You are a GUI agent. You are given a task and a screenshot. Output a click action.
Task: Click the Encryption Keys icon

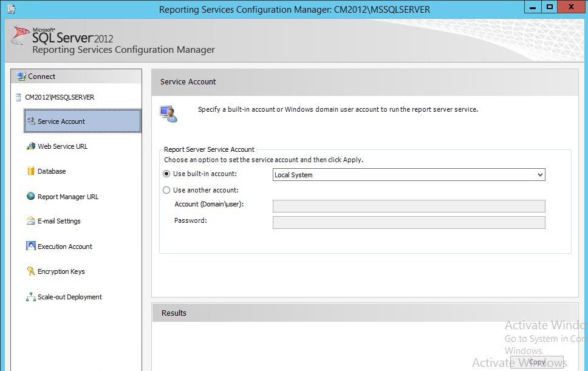[31, 271]
